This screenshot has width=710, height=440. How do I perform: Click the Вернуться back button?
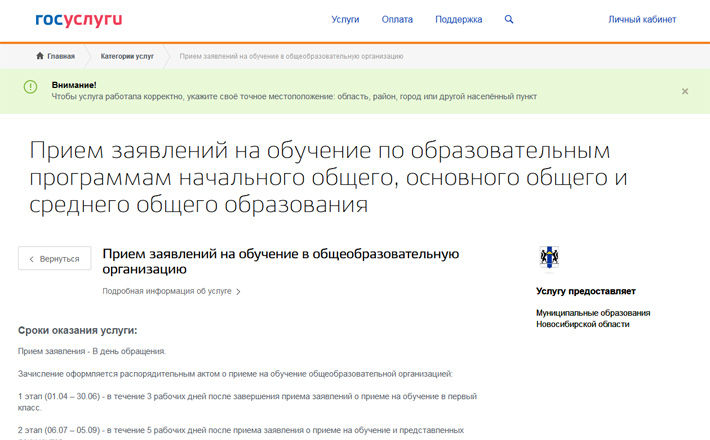[x=55, y=258]
